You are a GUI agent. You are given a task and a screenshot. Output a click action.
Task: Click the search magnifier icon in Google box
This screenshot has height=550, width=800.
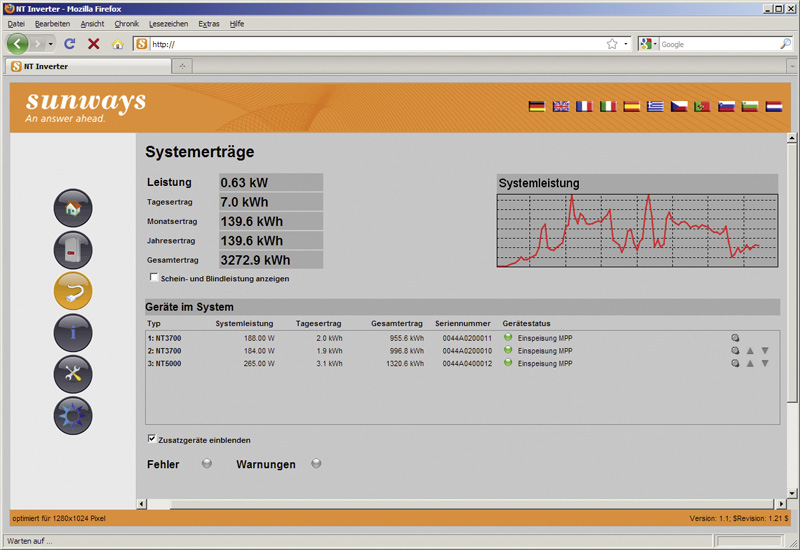[x=785, y=44]
